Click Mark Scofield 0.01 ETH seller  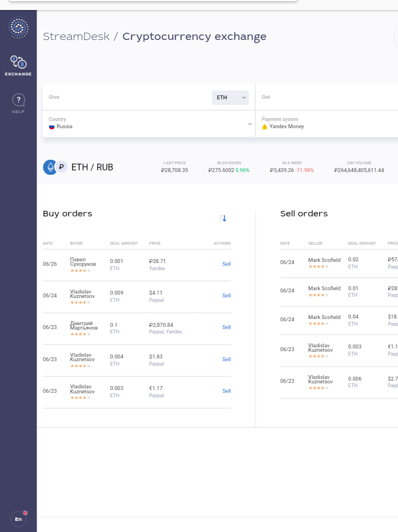coord(324,288)
